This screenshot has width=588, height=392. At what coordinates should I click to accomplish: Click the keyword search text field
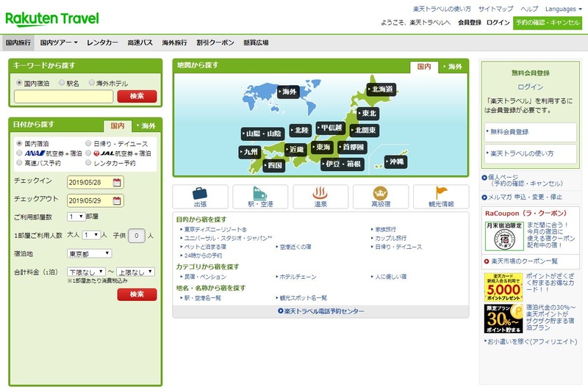63,96
